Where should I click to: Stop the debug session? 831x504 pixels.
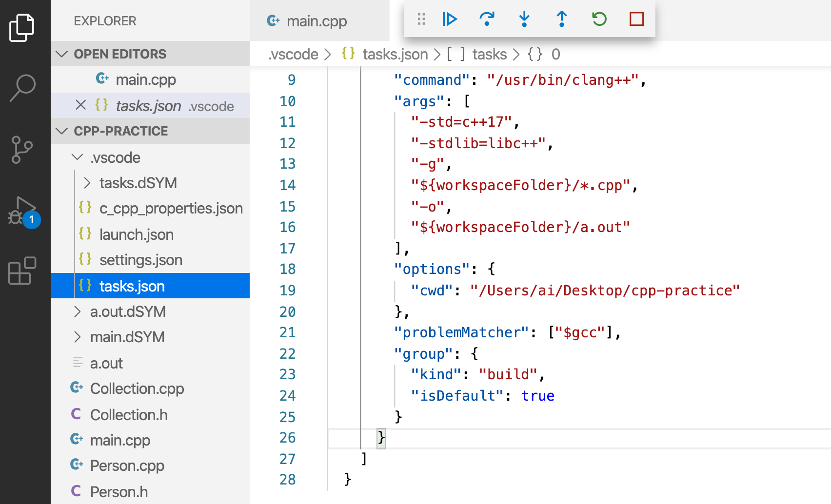pyautogui.click(x=637, y=19)
